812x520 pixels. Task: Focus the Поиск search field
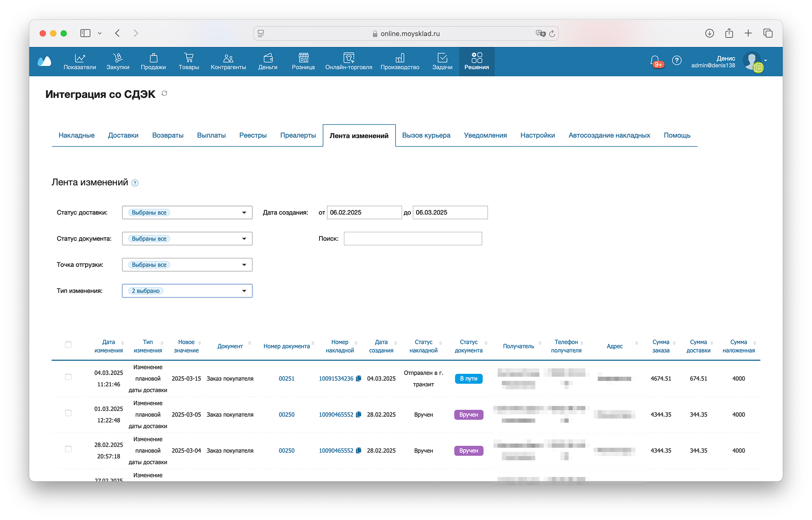click(x=412, y=238)
